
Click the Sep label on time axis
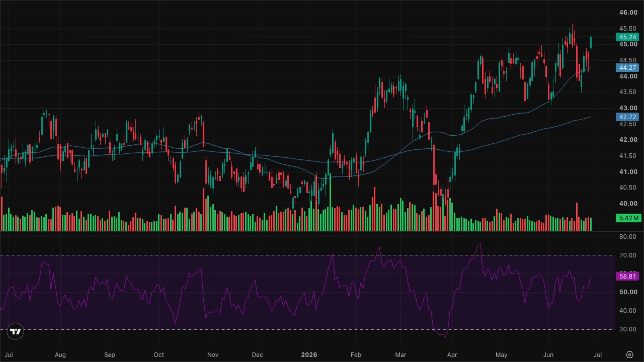pyautogui.click(x=109, y=355)
